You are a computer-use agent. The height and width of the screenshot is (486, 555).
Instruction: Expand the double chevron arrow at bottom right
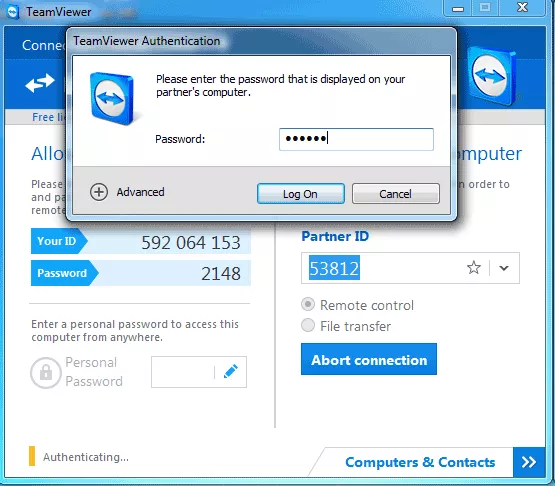click(529, 462)
